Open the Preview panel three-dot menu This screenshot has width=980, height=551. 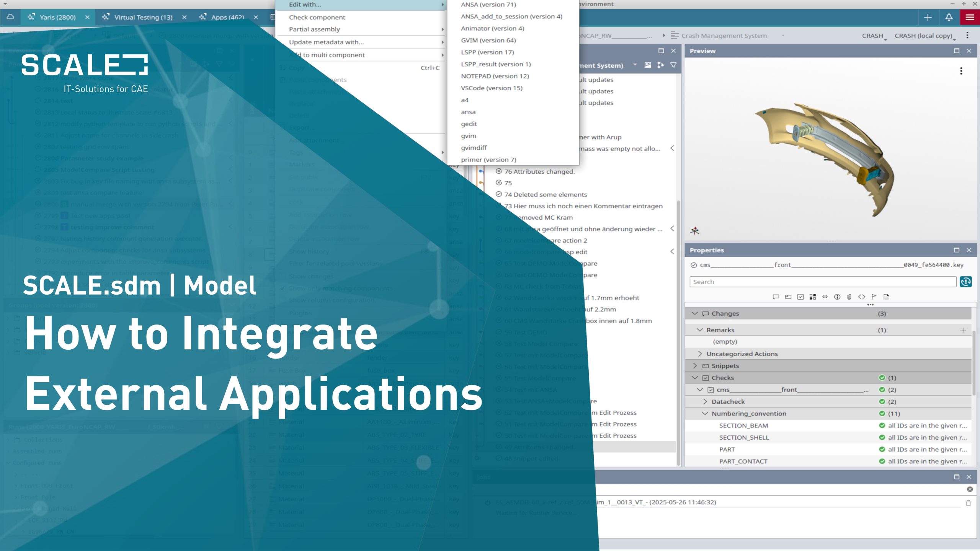pos(961,71)
